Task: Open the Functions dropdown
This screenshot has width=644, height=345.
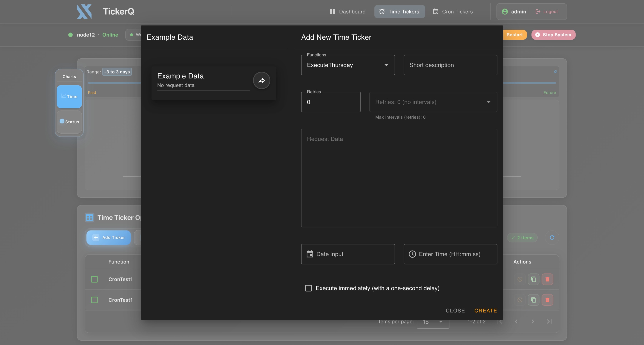Action: pyautogui.click(x=348, y=65)
